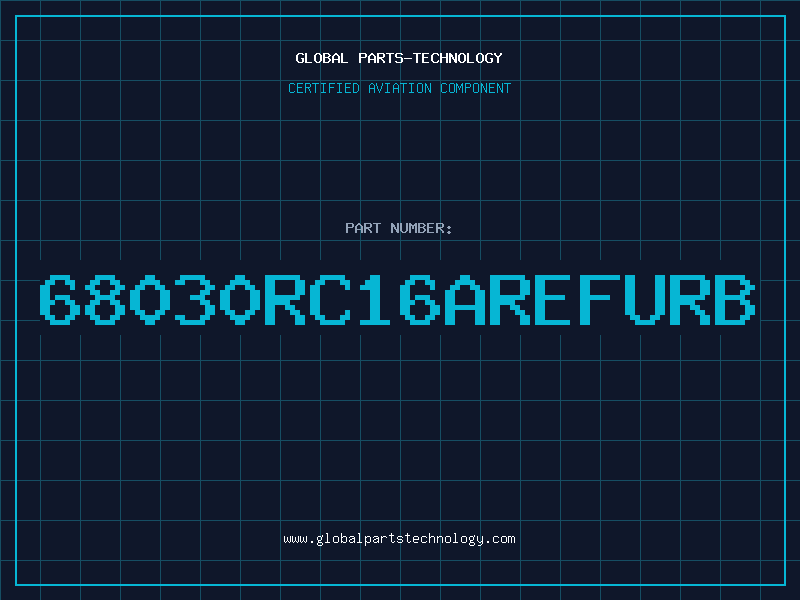Viewport: 800px width, 600px height.
Task: Click the PART NUMBER: label
Action: tap(399, 228)
